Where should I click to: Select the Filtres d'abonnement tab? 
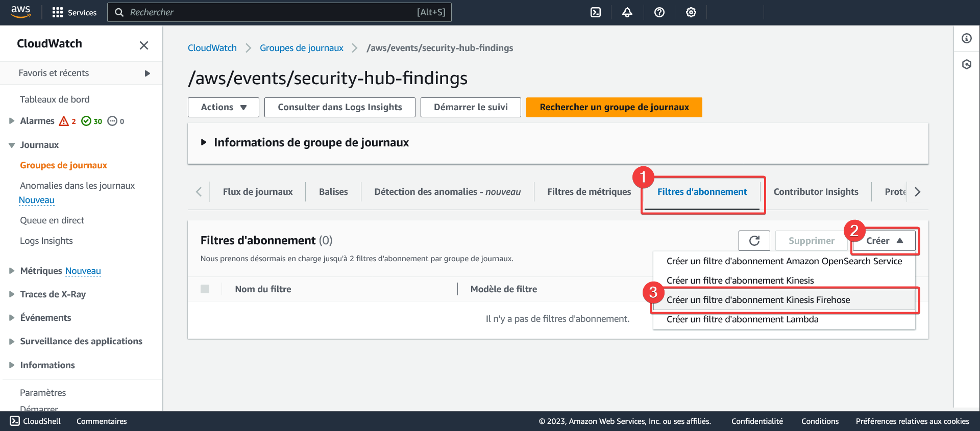702,192
